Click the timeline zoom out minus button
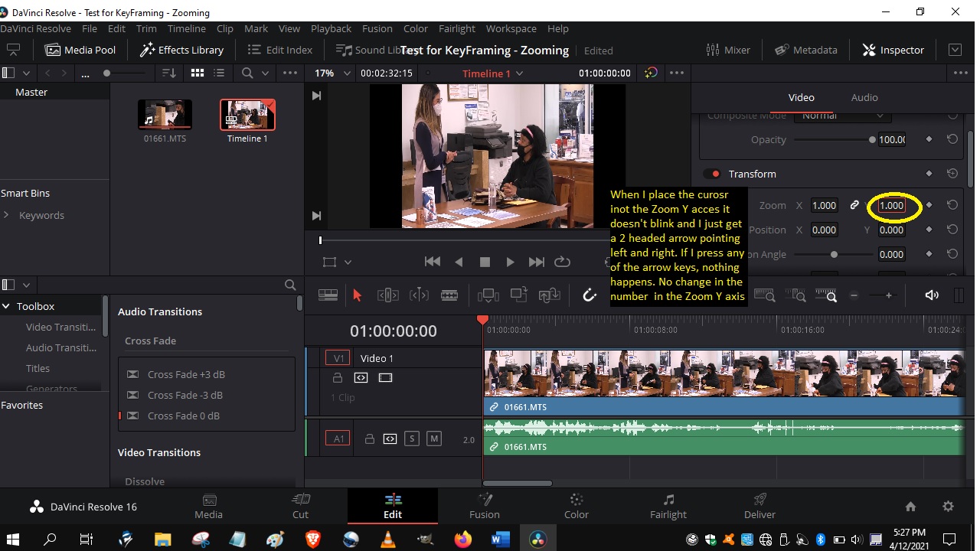This screenshot has width=980, height=551. 854,295
